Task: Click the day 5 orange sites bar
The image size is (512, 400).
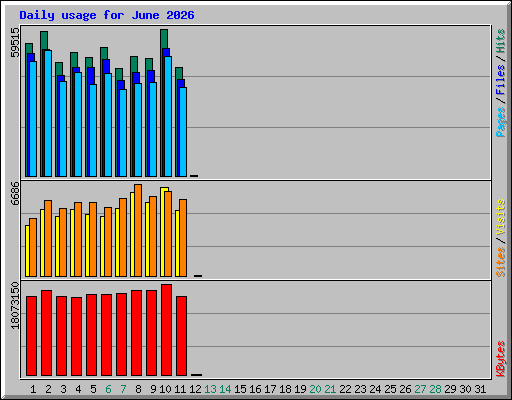Action: pyautogui.click(x=93, y=239)
